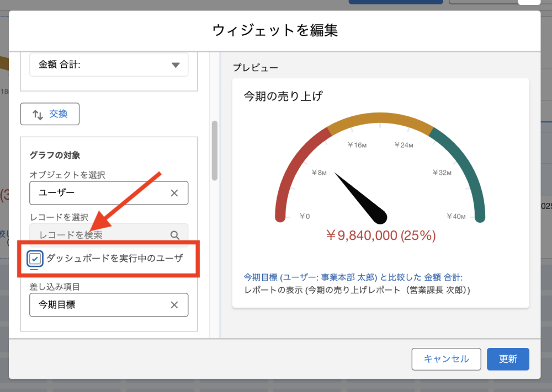Click the swap arrows icon beside 交換
Image resolution: width=552 pixels, height=392 pixels.
coord(38,114)
